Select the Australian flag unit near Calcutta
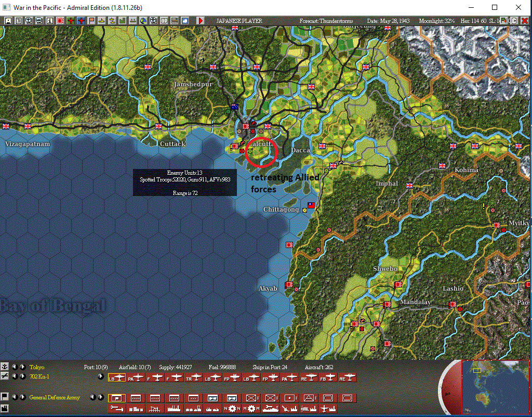532x417 pixels. 234,107
